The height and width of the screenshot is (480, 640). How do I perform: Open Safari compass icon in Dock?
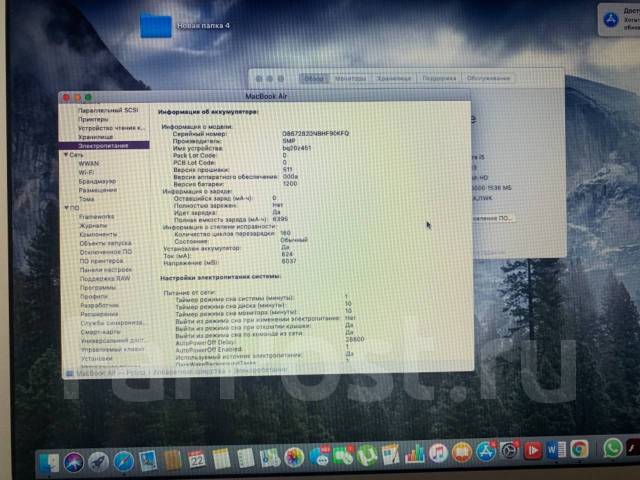(x=123, y=461)
